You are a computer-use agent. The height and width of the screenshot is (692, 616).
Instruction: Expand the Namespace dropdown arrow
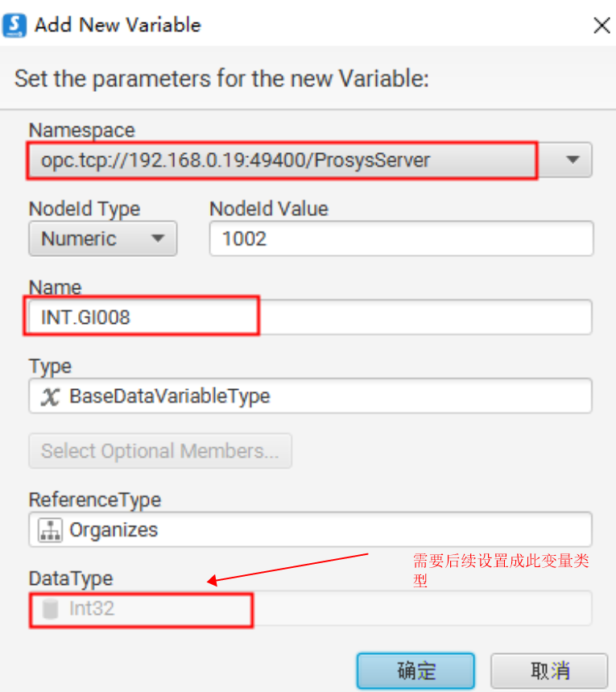(x=573, y=160)
